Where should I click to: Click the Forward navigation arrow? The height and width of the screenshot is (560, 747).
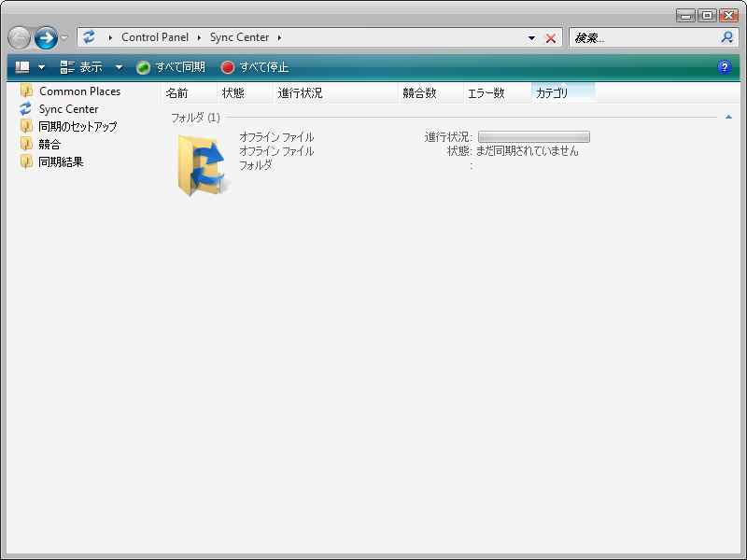click(46, 38)
